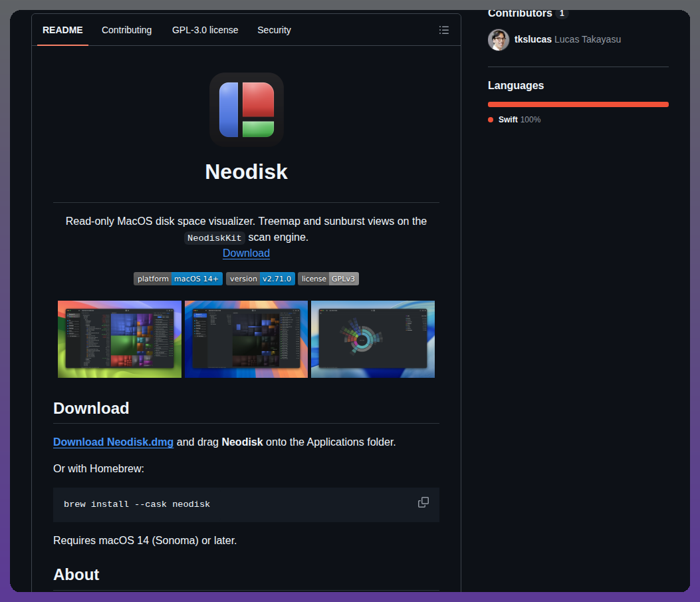Click the NeodiskKit inline code text

pyautogui.click(x=214, y=238)
